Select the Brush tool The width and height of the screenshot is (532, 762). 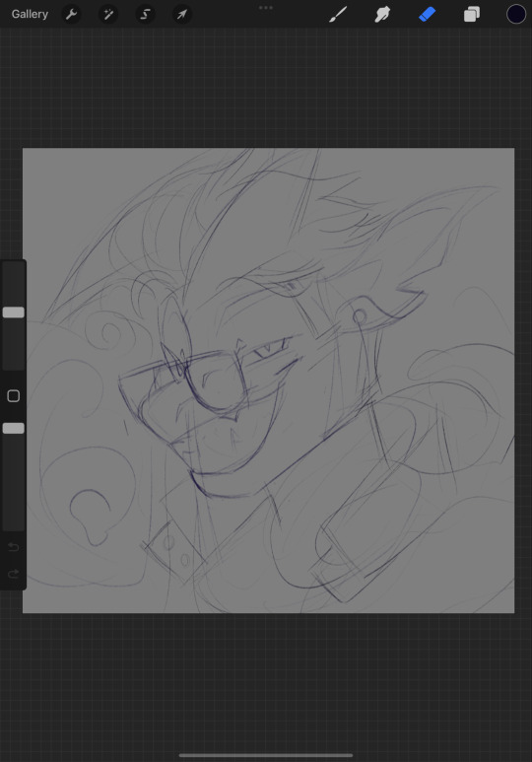338,14
